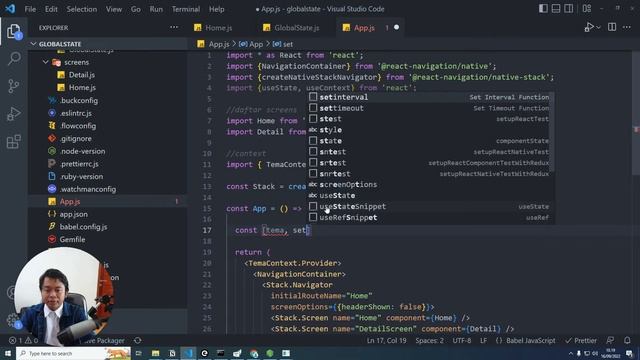Open the Extensions view
The width and height of the screenshot is (640, 360).
tap(13, 142)
